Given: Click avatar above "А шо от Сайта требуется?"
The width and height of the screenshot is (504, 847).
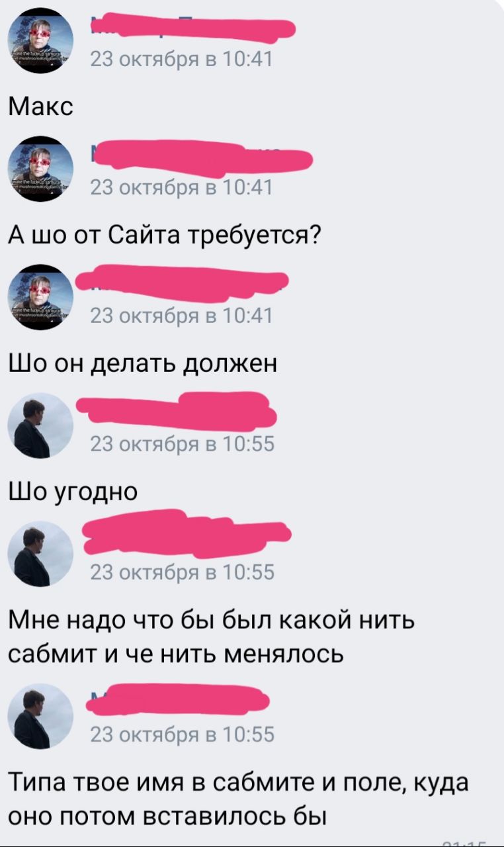Looking at the screenshot, I should click(40, 167).
